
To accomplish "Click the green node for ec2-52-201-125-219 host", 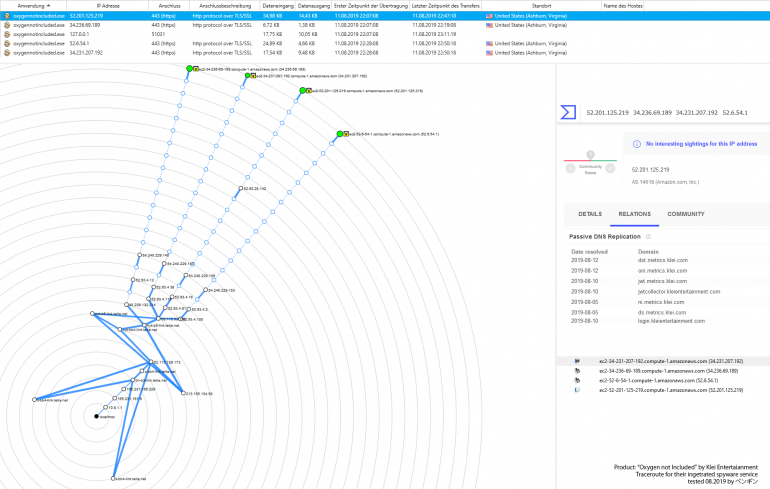I will coord(302,90).
